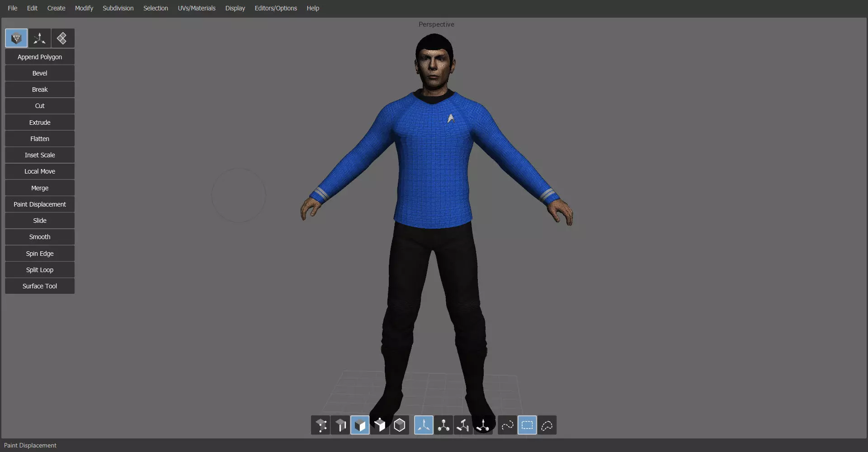868x452 pixels.
Task: Click the Paint Displacement status bar text
Action: point(30,446)
